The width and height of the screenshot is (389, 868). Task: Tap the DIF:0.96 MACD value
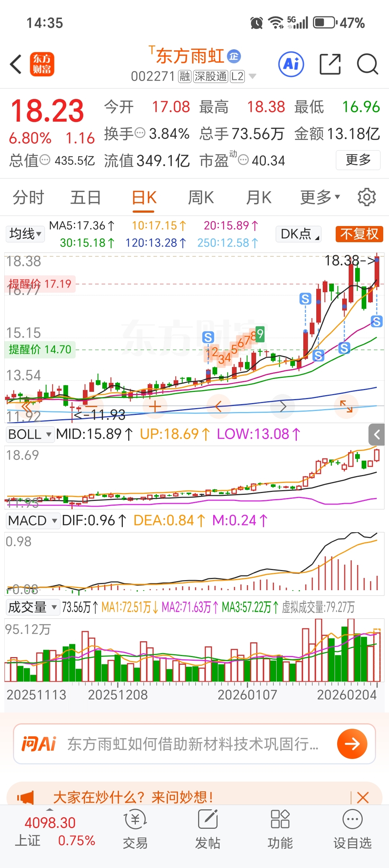click(94, 520)
